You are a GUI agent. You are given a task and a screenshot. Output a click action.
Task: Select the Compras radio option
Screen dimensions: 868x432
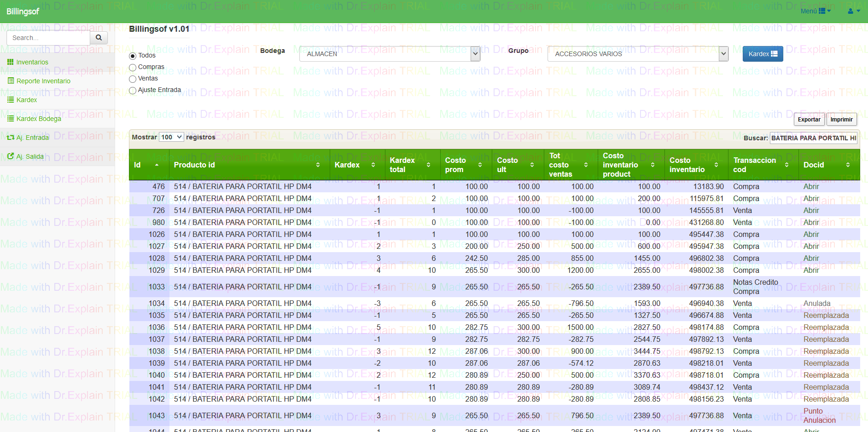click(133, 68)
